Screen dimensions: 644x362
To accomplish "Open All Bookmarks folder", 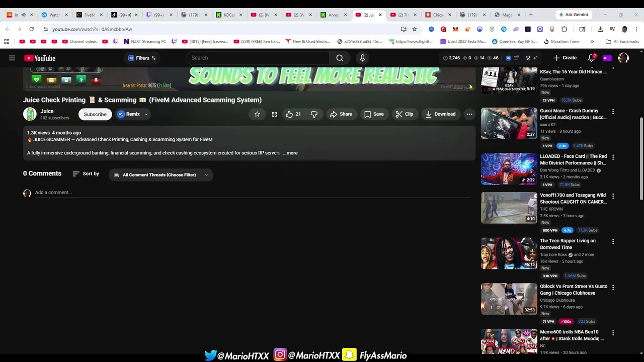I will (622, 41).
